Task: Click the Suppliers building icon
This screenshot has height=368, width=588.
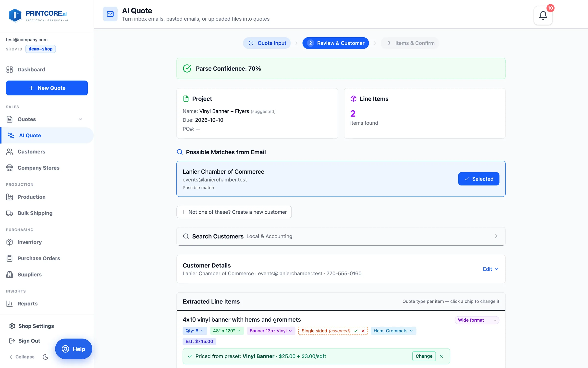Action: click(10, 275)
